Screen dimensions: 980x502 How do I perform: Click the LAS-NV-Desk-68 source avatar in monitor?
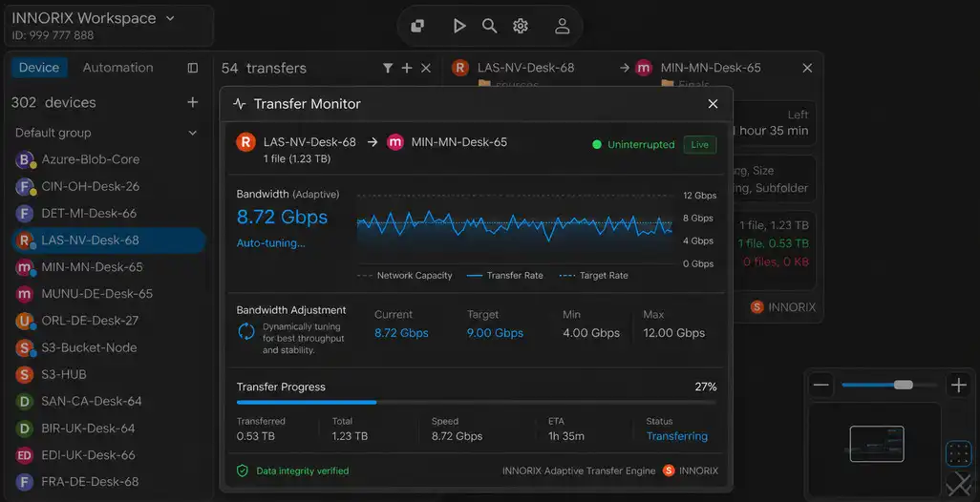point(245,142)
